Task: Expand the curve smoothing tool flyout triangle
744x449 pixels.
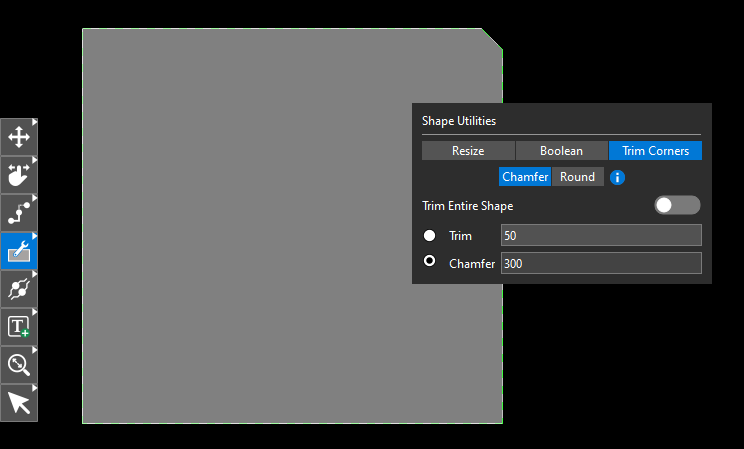Action: [35, 274]
